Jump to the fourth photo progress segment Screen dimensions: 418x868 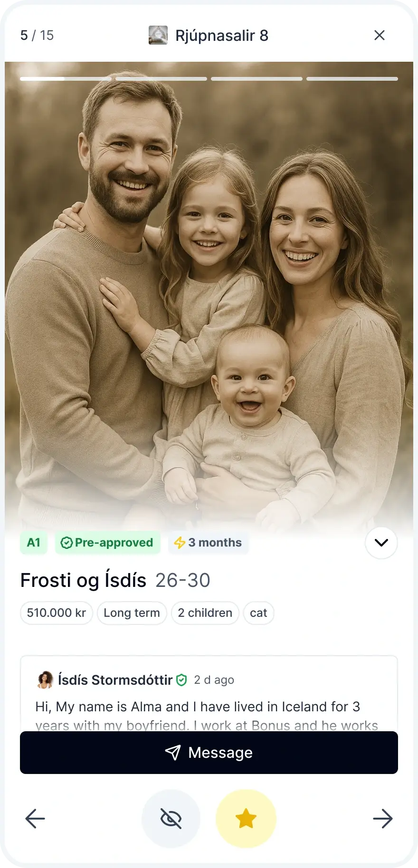[x=352, y=79]
